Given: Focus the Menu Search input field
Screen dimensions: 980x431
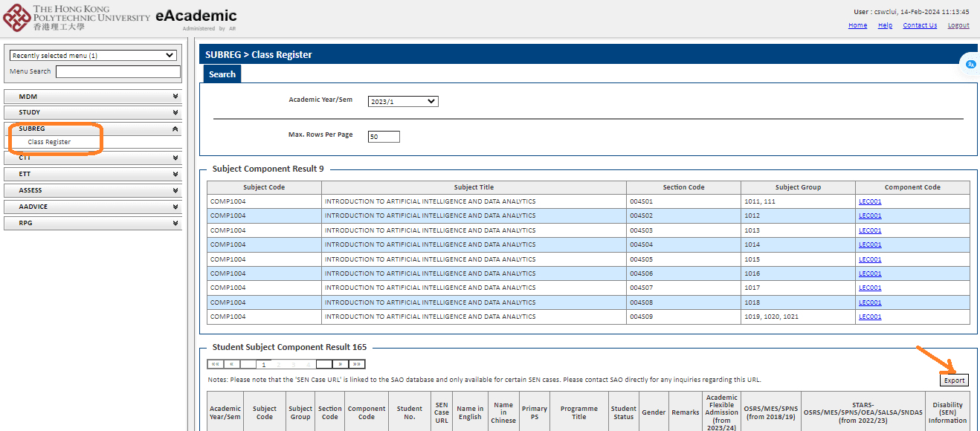Looking at the screenshot, I should (x=118, y=72).
